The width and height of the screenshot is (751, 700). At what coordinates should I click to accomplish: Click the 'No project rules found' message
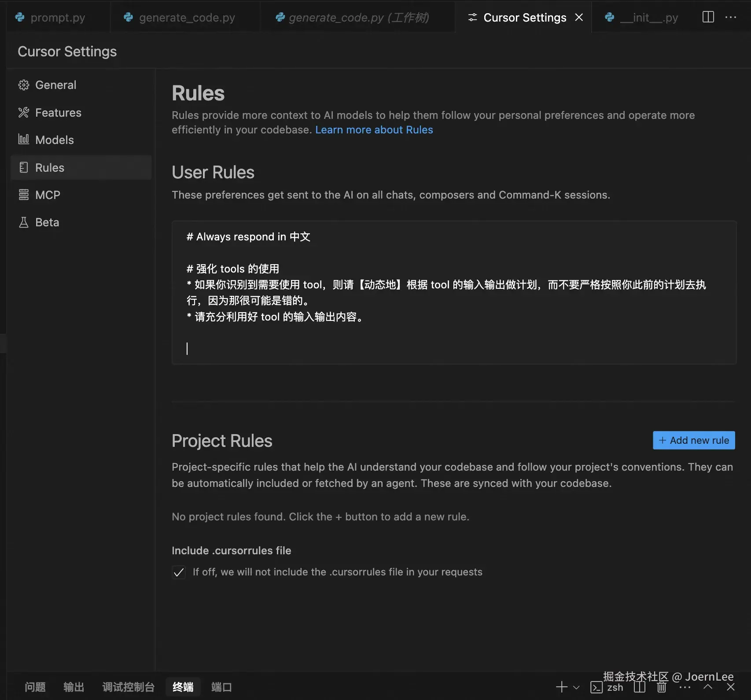320,517
